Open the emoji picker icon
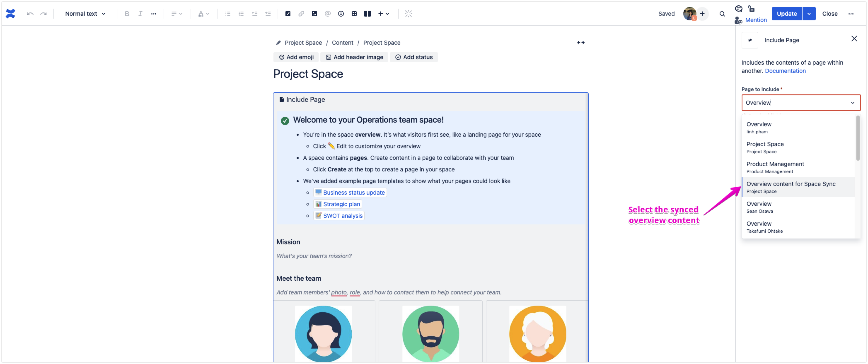The height and width of the screenshot is (364, 868). point(341,14)
